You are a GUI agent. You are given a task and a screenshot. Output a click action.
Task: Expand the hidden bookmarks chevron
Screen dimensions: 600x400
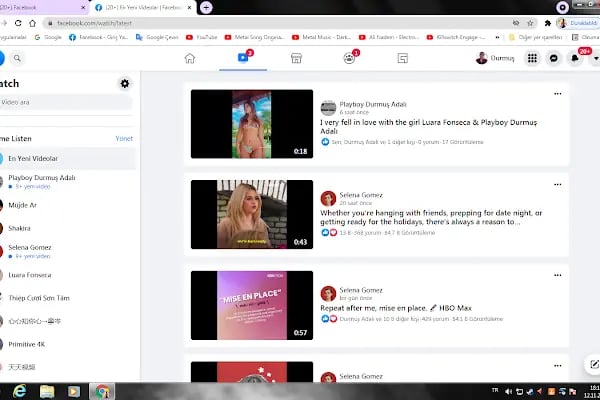coord(497,37)
